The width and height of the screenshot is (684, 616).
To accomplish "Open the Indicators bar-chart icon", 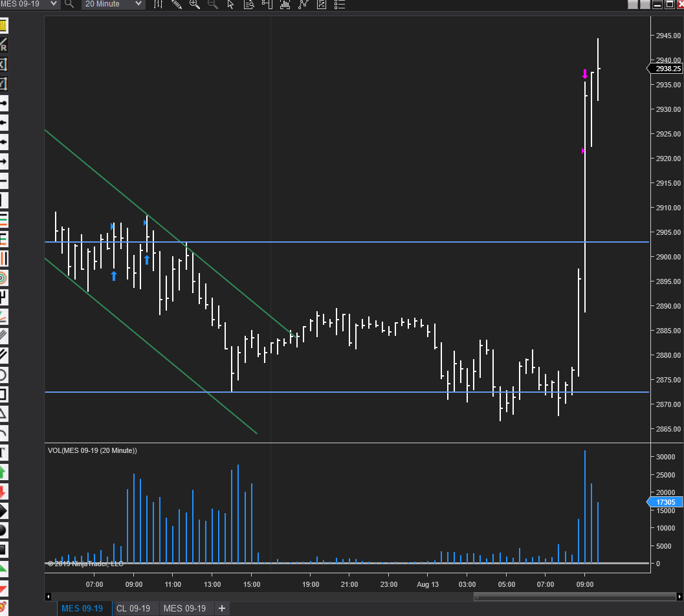I will (x=285, y=5).
